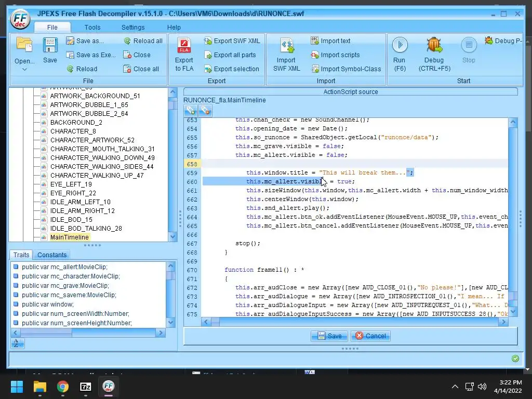Screen dimensions: 532x399
Task: Click the code editor's scroll-right arrow
Action: pyautogui.click(x=503, y=322)
